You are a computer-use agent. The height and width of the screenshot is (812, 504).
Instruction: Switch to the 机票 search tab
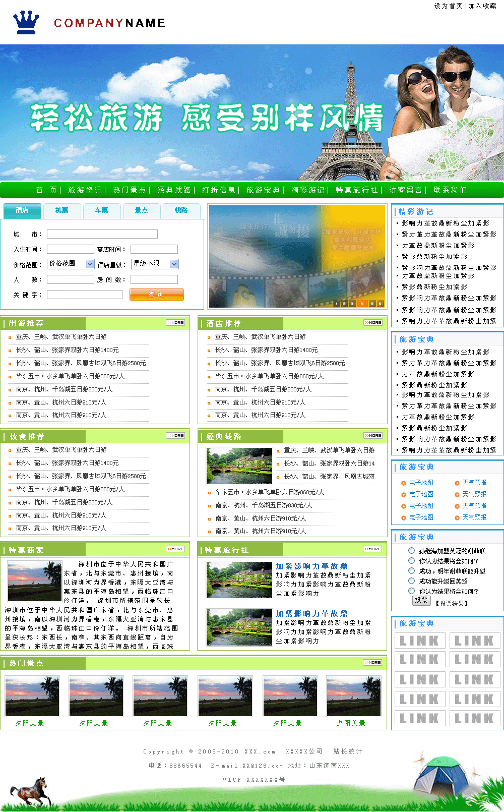pyautogui.click(x=61, y=210)
